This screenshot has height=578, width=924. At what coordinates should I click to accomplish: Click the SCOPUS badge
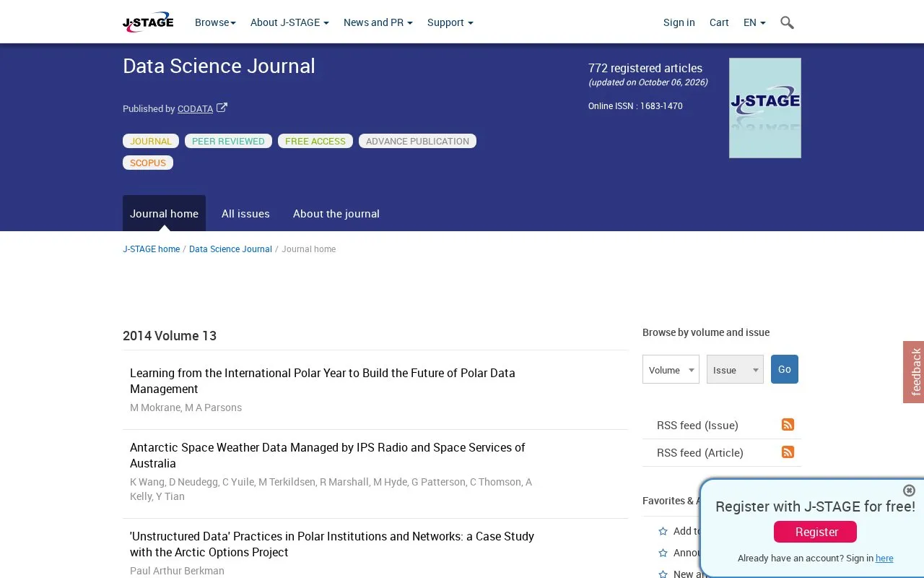point(148,163)
